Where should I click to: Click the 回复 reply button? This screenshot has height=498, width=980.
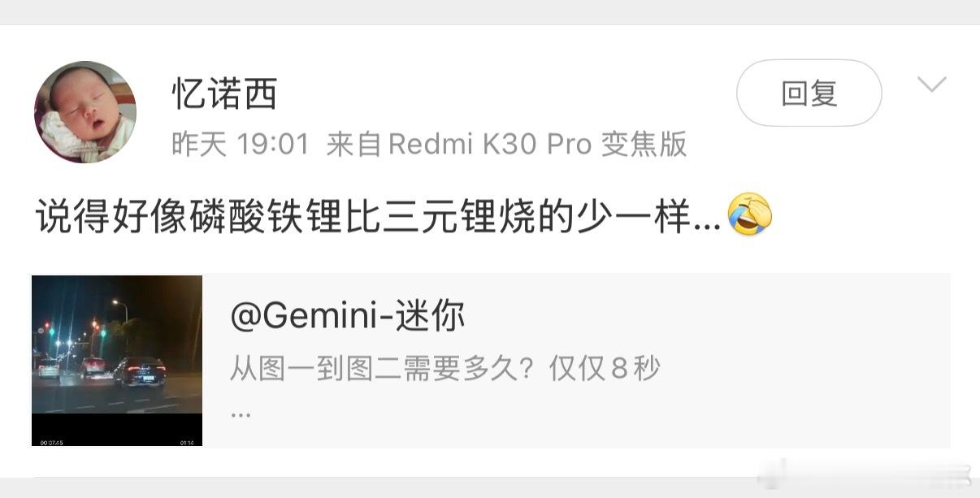click(x=809, y=93)
